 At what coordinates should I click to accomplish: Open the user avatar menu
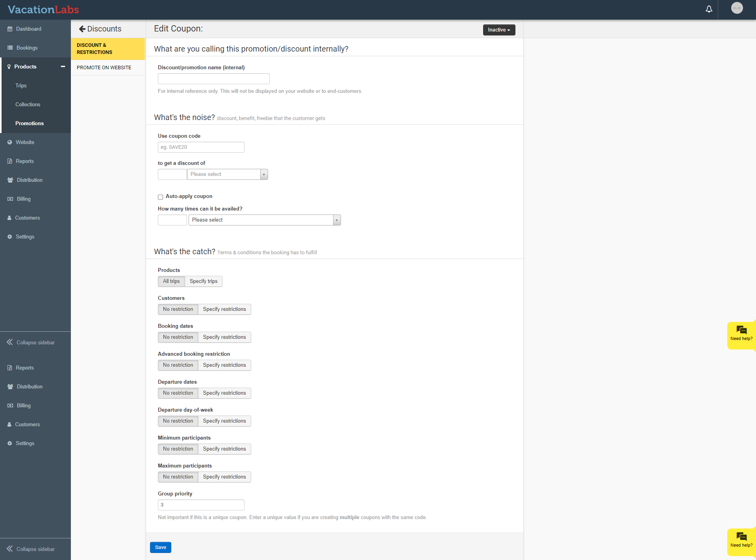(x=737, y=8)
